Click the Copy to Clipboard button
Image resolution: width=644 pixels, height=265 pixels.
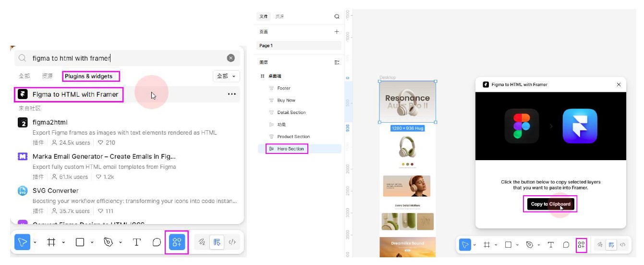pos(550,204)
